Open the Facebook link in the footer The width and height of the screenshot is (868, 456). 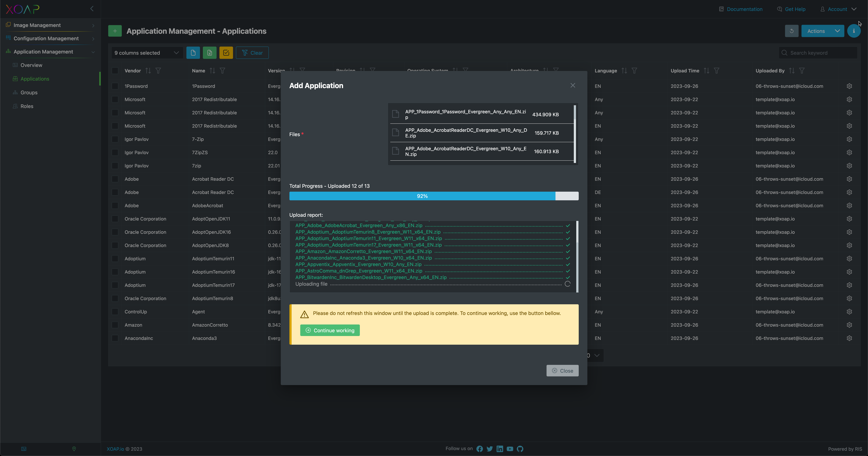(x=479, y=449)
